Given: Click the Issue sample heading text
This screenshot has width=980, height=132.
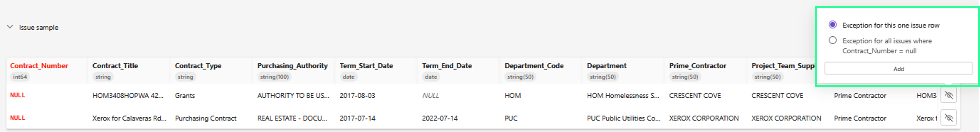Looking at the screenshot, I should [39, 27].
